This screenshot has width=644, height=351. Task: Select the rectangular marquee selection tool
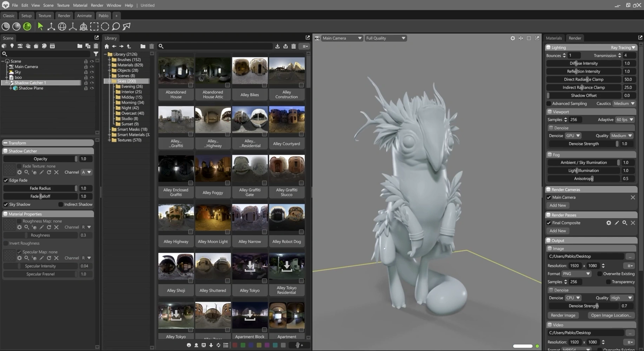click(94, 27)
